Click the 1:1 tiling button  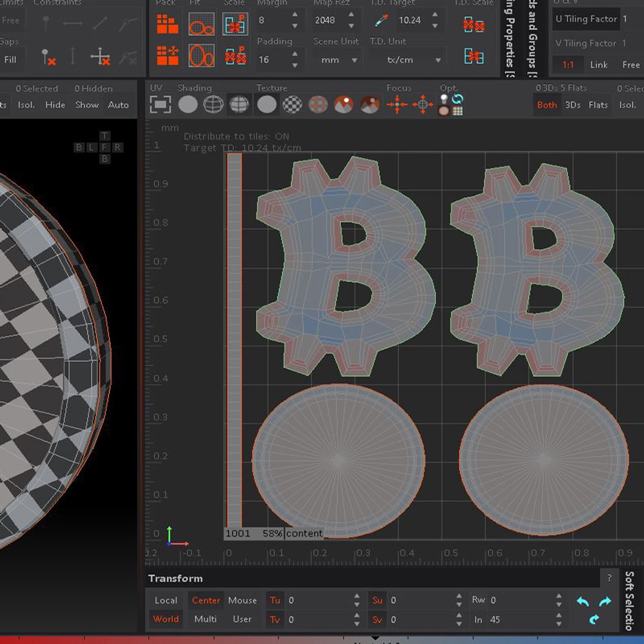(568, 65)
